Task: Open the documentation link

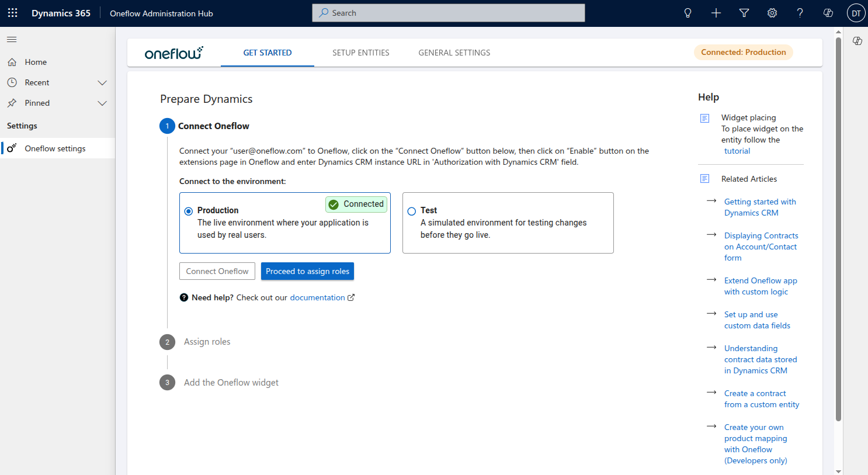Action: click(317, 297)
